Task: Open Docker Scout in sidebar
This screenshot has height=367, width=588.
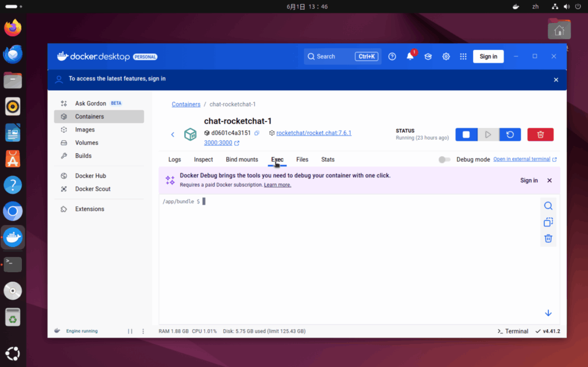Action: point(99,189)
